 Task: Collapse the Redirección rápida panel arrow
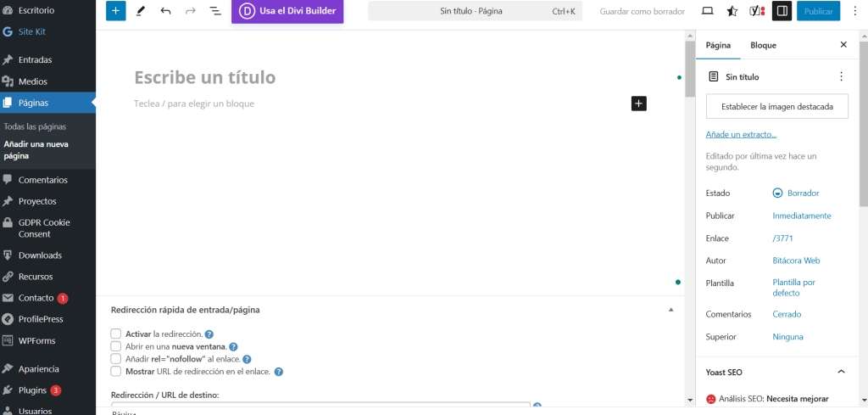(671, 310)
